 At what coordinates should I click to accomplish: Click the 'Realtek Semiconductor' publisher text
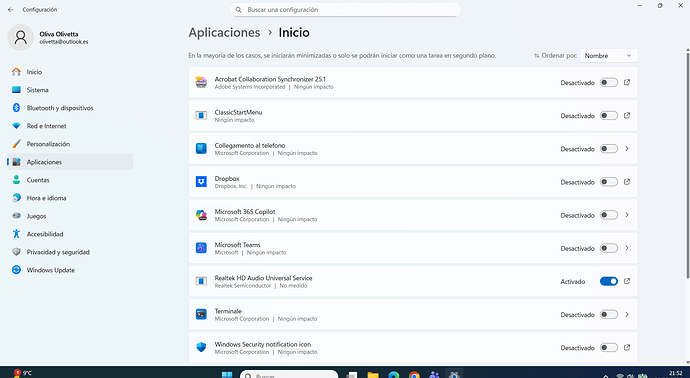tap(242, 286)
